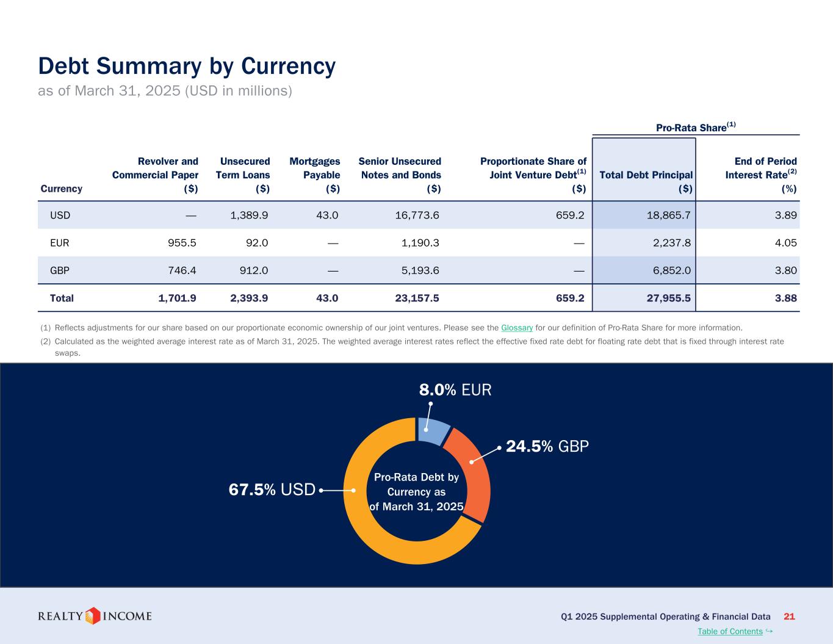
Task: Click page number 21 in footer
Action: coord(788,617)
